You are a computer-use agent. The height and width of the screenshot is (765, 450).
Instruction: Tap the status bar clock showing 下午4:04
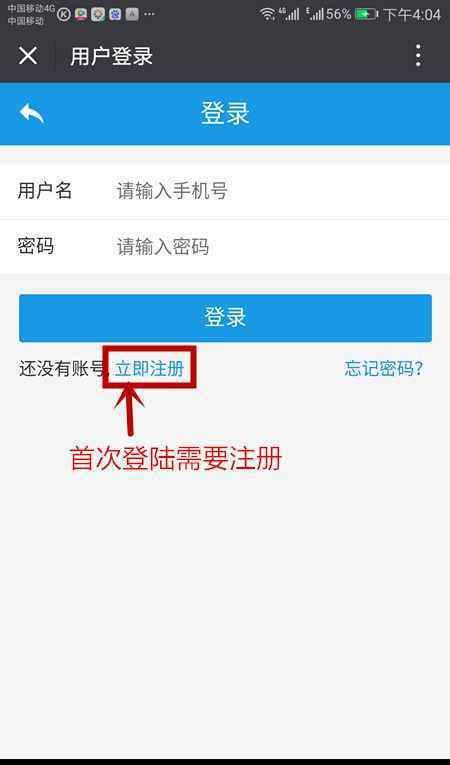coord(412,15)
